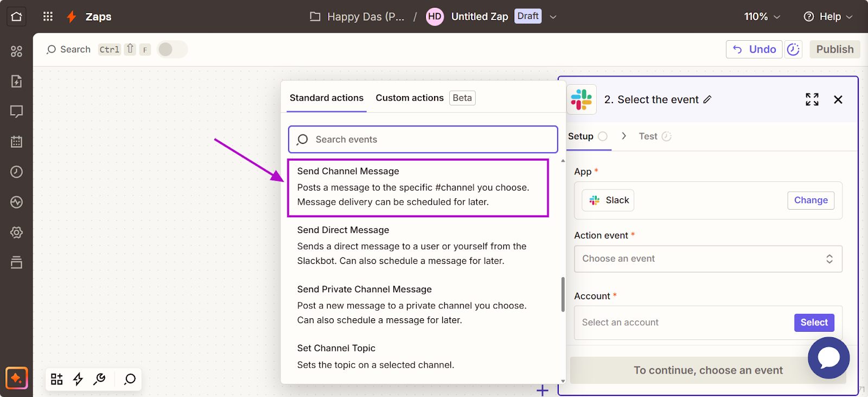
Task: Click the canvas lightning bolt tool
Action: point(78,379)
